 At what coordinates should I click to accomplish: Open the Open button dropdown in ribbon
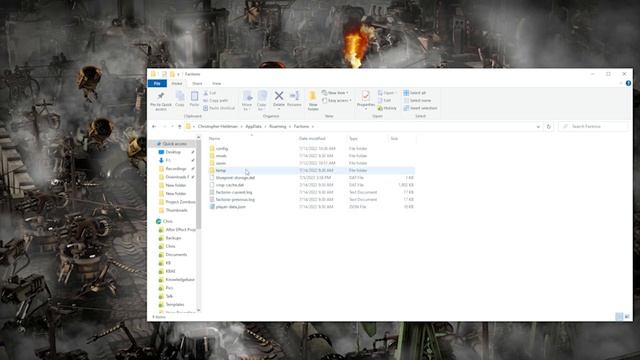386,93
